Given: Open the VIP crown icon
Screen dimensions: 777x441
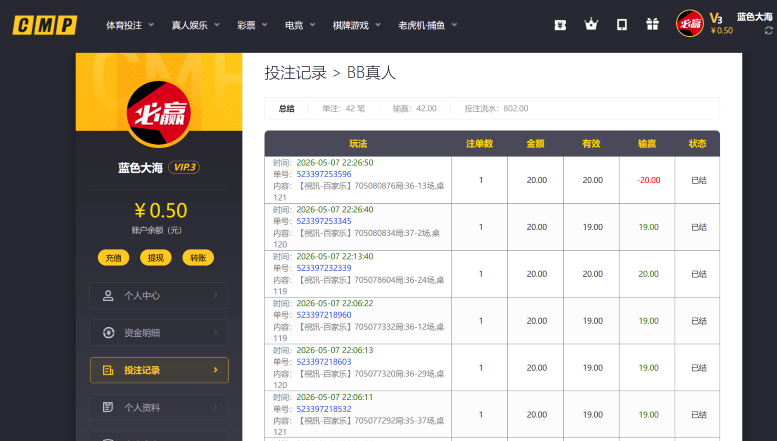Looking at the screenshot, I should [591, 24].
